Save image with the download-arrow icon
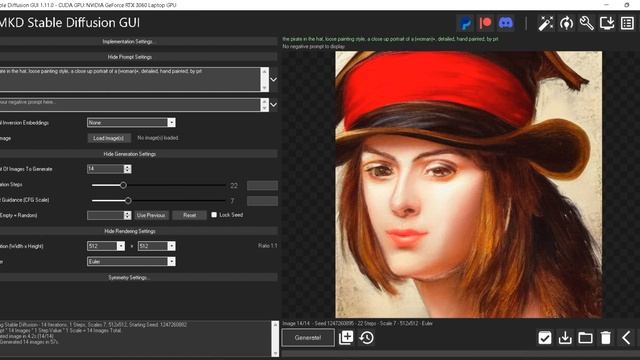640x360 pixels. click(565, 338)
